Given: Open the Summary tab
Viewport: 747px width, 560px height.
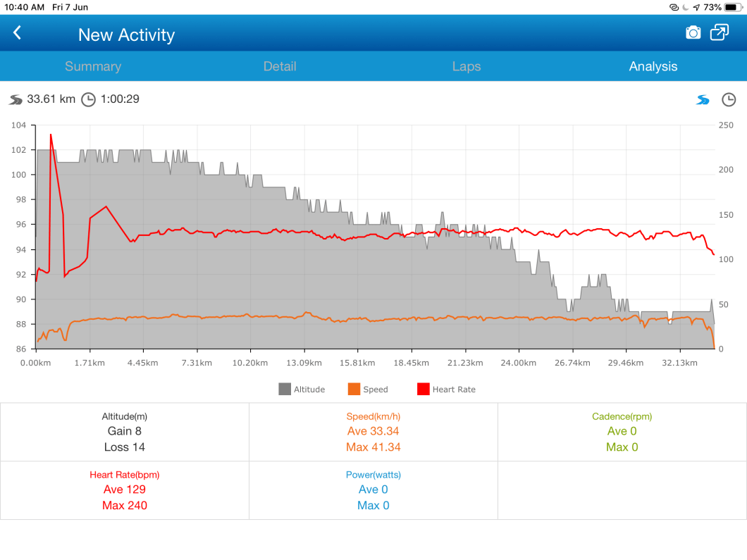Looking at the screenshot, I should pyautogui.click(x=93, y=66).
